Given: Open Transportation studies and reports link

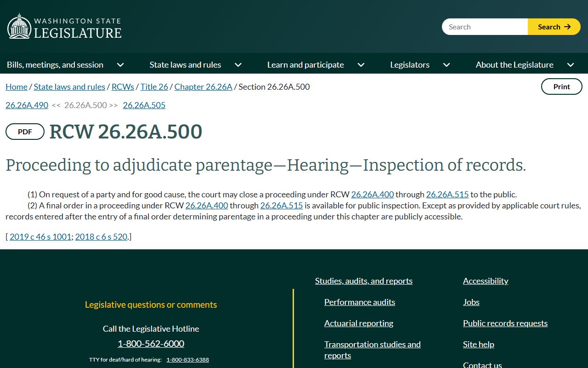Looking at the screenshot, I should pyautogui.click(x=373, y=350).
